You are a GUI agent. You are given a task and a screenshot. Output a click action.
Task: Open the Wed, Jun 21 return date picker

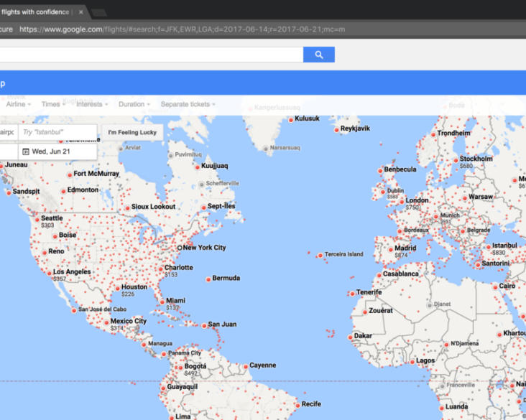tap(57, 151)
